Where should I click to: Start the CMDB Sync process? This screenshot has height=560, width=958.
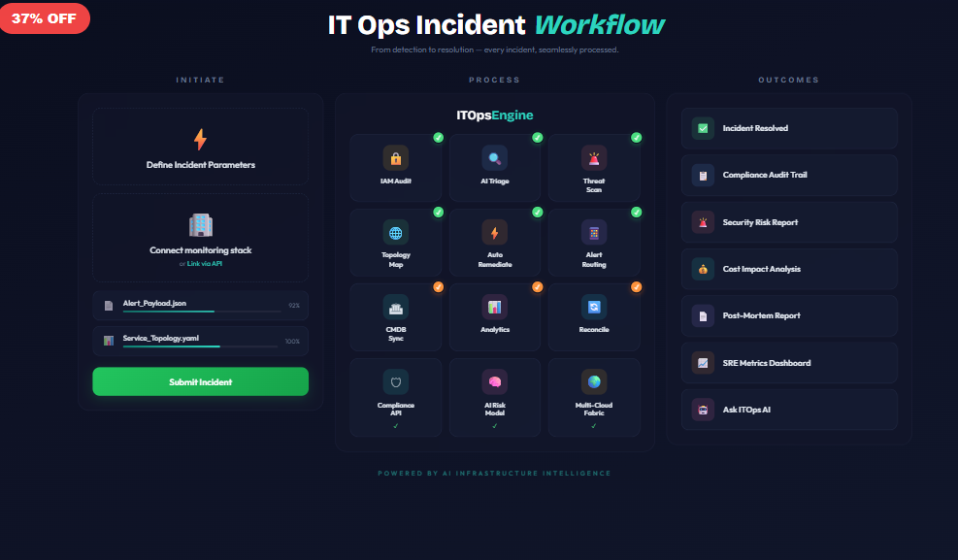pos(395,316)
